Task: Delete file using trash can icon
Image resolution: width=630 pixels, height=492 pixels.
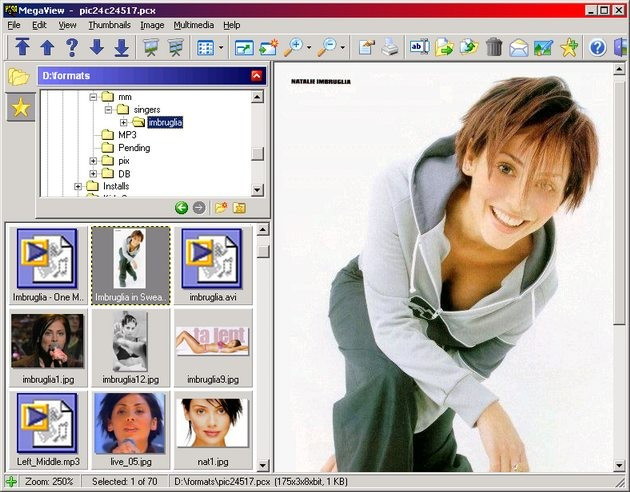Action: 494,47
